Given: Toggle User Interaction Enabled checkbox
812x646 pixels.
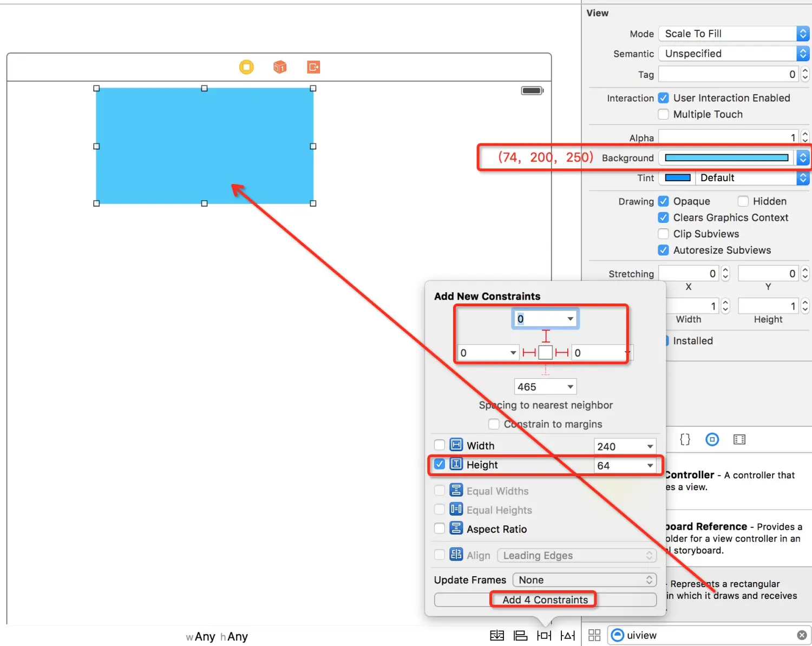Looking at the screenshot, I should (x=663, y=98).
